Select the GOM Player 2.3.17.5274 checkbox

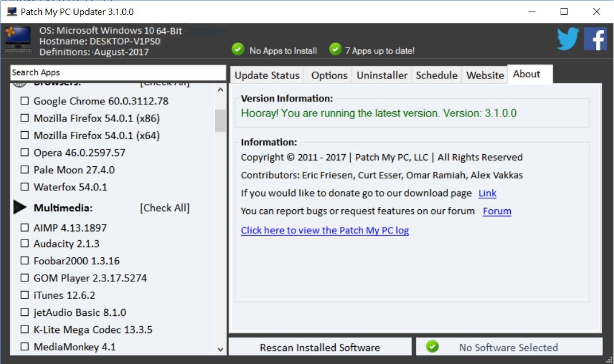click(x=25, y=278)
